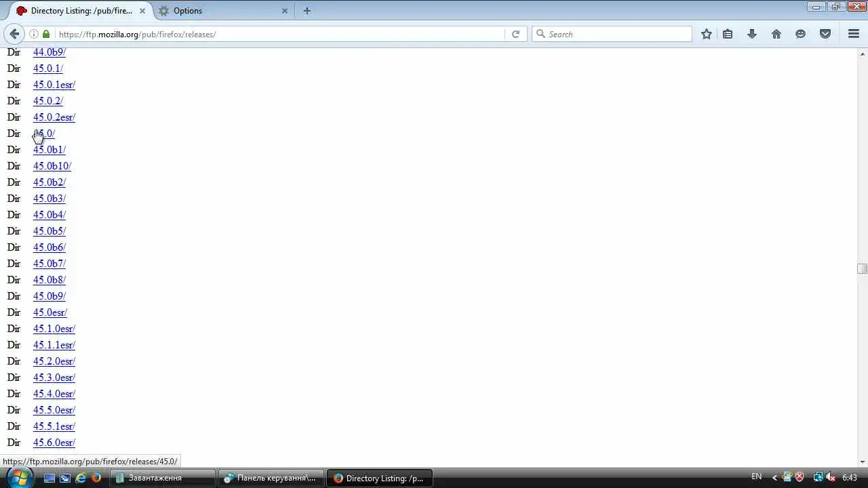
Task: Open the 45.0.1esr/ directory link
Action: point(54,85)
